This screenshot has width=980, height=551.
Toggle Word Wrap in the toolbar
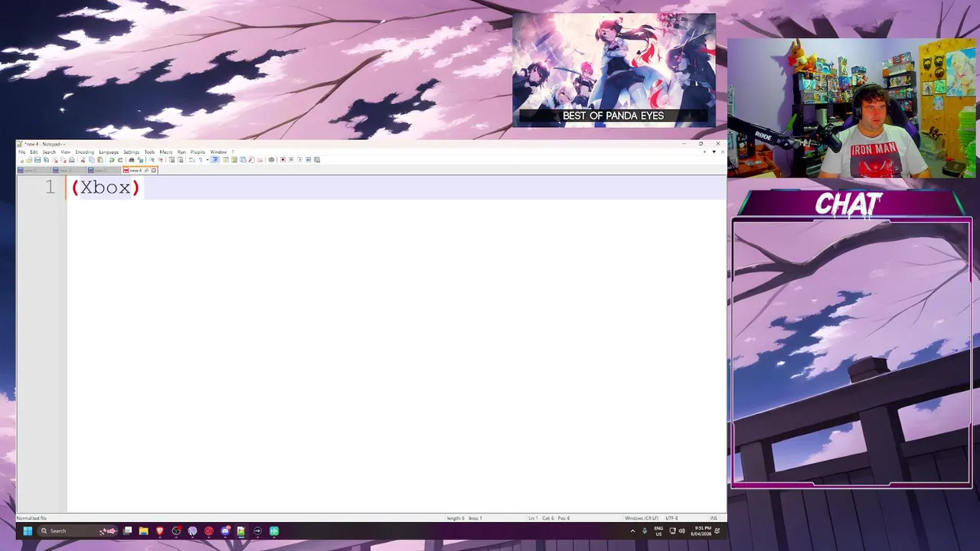click(x=192, y=160)
